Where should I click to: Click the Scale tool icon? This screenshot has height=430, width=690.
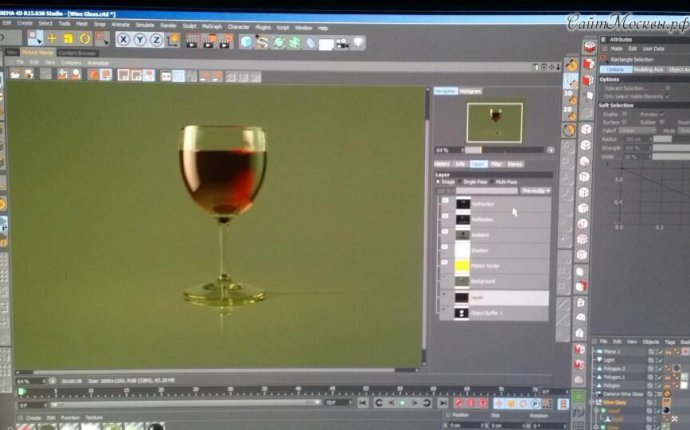point(67,40)
